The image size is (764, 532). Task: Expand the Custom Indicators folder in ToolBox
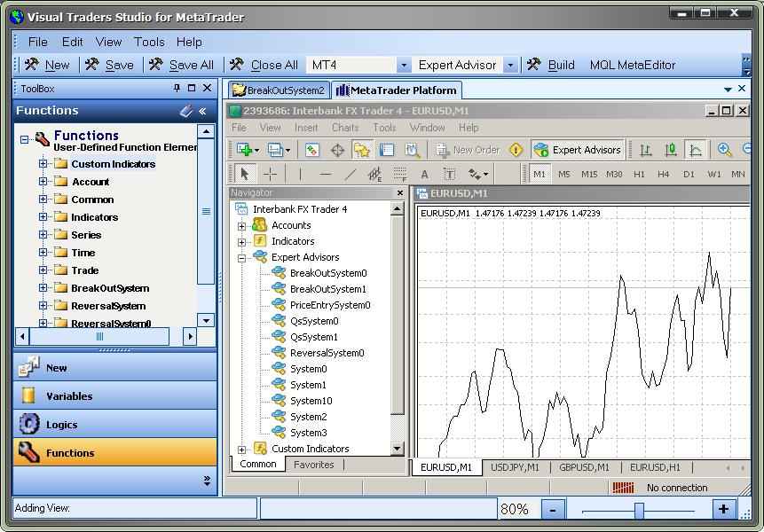click(x=43, y=164)
